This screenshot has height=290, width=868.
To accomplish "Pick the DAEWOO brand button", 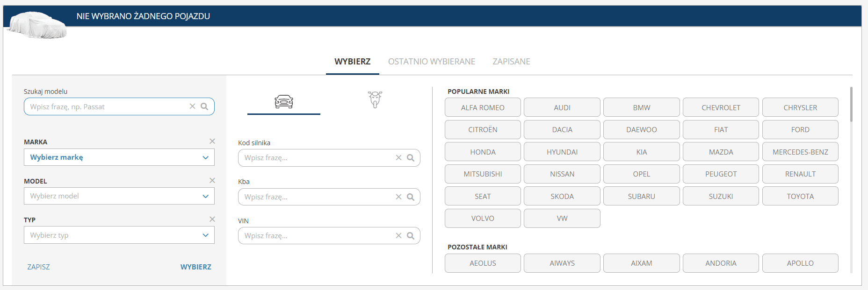I will pyautogui.click(x=642, y=129).
